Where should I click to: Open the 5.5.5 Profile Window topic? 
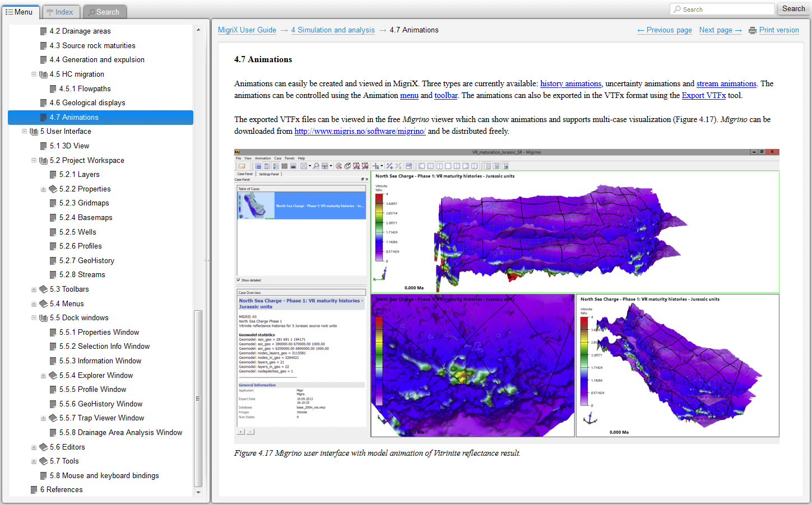pos(93,390)
